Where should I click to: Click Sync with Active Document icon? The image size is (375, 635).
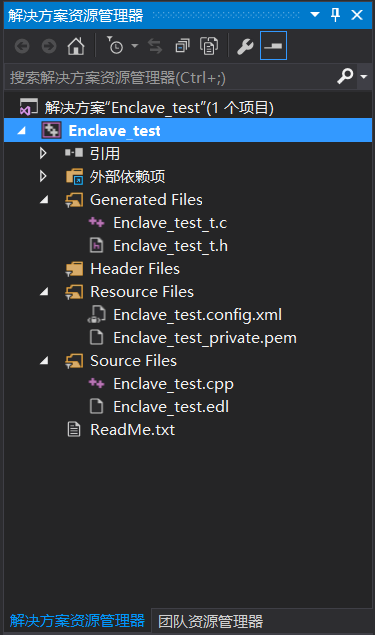pyautogui.click(x=155, y=46)
